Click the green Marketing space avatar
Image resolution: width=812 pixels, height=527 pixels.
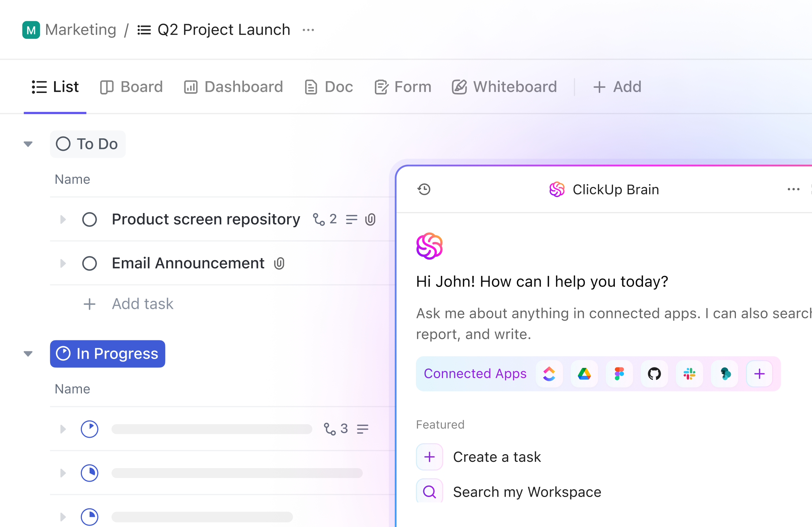pyautogui.click(x=31, y=30)
